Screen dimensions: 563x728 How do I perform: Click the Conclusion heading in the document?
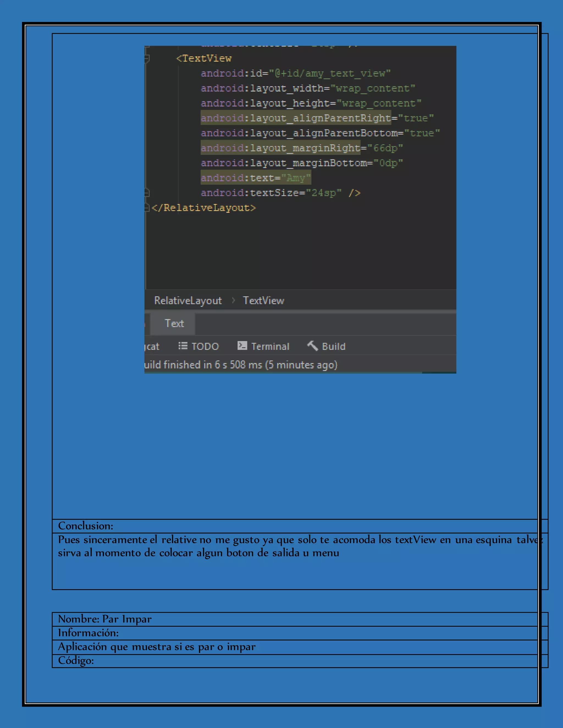[86, 526]
